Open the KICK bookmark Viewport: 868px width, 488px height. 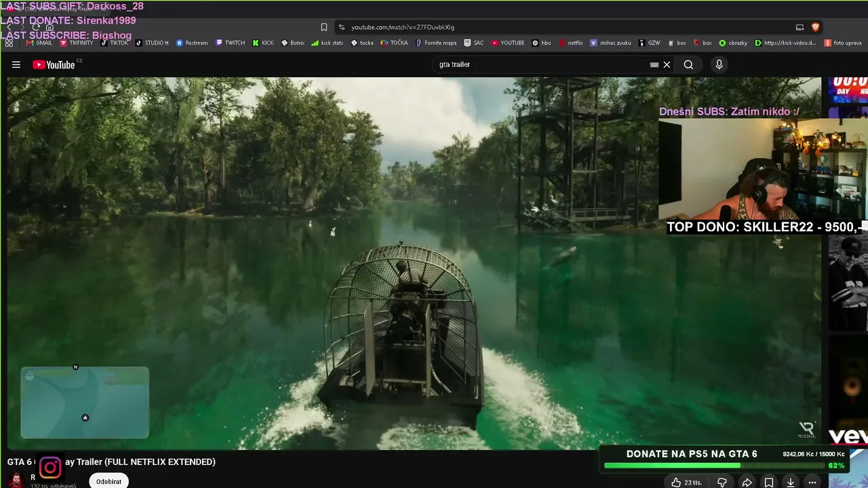click(x=263, y=43)
